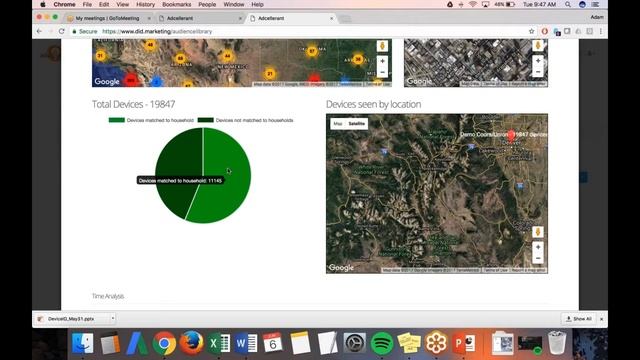Open the Notification Center icon

596,4
